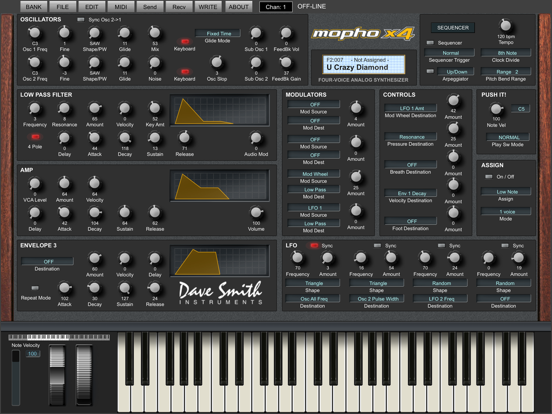Viewport: 552px width, 414px height.
Task: Click the Mod Wheel Destination Amount knob
Action: (453, 101)
